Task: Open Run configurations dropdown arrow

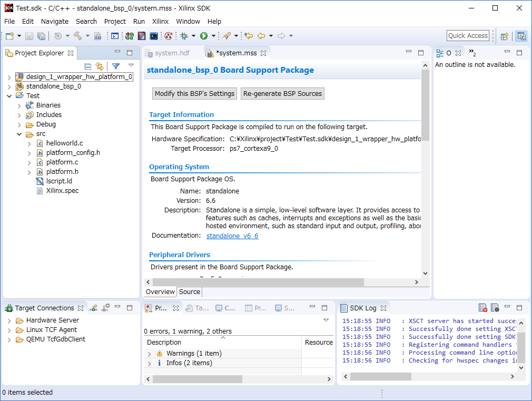Action: (x=213, y=36)
